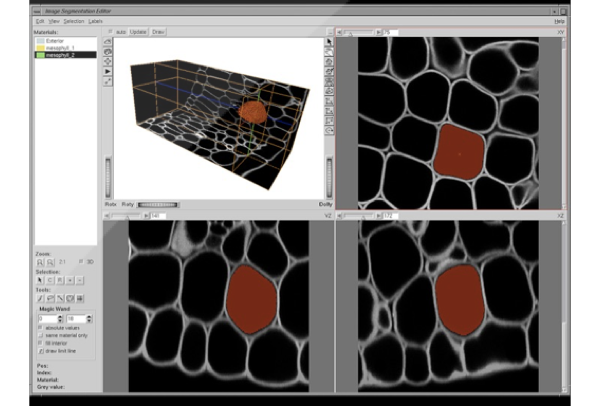The height and width of the screenshot is (406, 600).
Task: Toggle the absolute values checkbox
Action: point(40,327)
